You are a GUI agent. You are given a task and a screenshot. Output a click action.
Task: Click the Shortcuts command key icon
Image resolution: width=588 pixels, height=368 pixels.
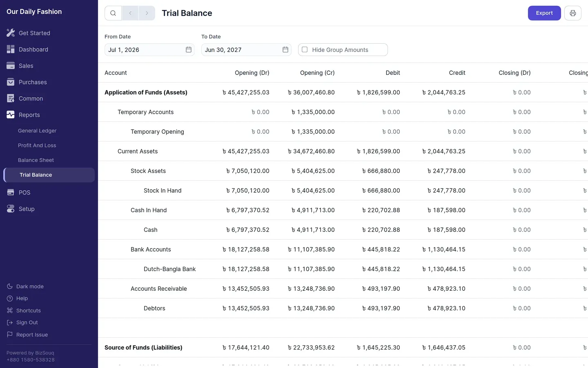coord(10,310)
